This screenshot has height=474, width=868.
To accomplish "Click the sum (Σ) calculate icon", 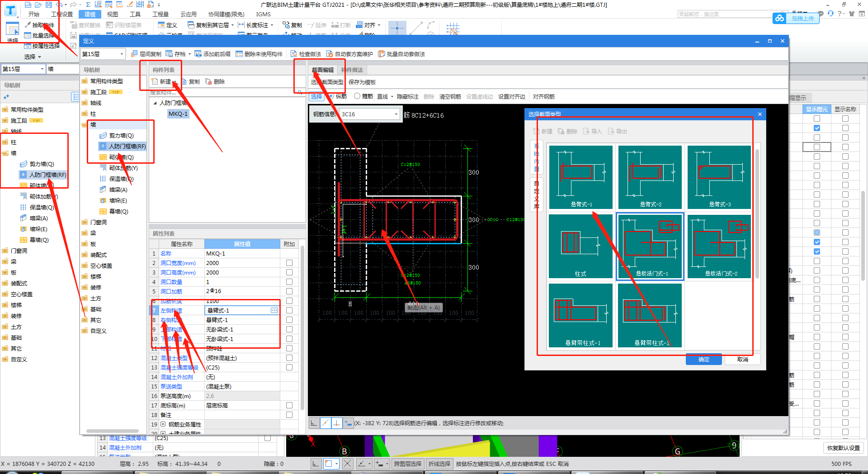I will [x=88, y=5].
